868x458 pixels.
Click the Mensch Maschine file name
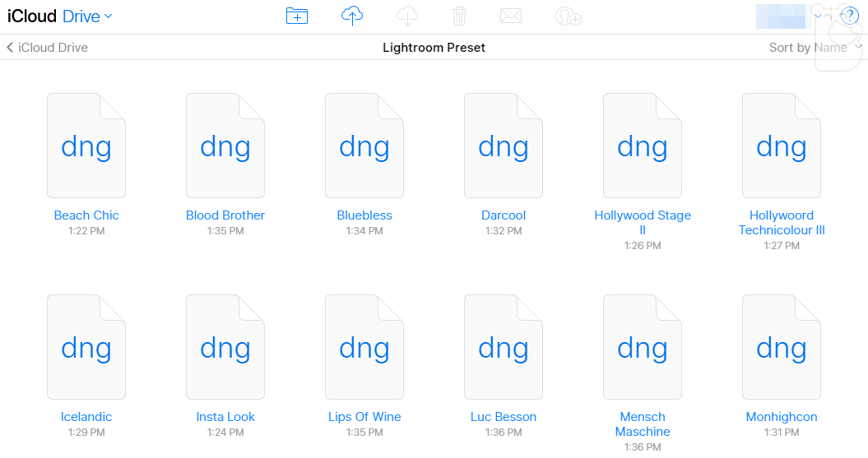point(642,423)
